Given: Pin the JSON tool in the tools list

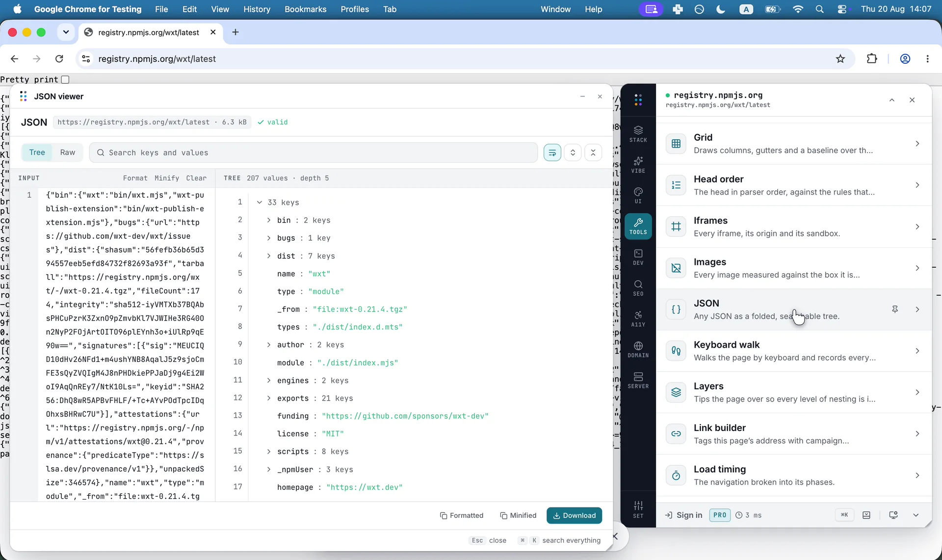Looking at the screenshot, I should (x=895, y=309).
